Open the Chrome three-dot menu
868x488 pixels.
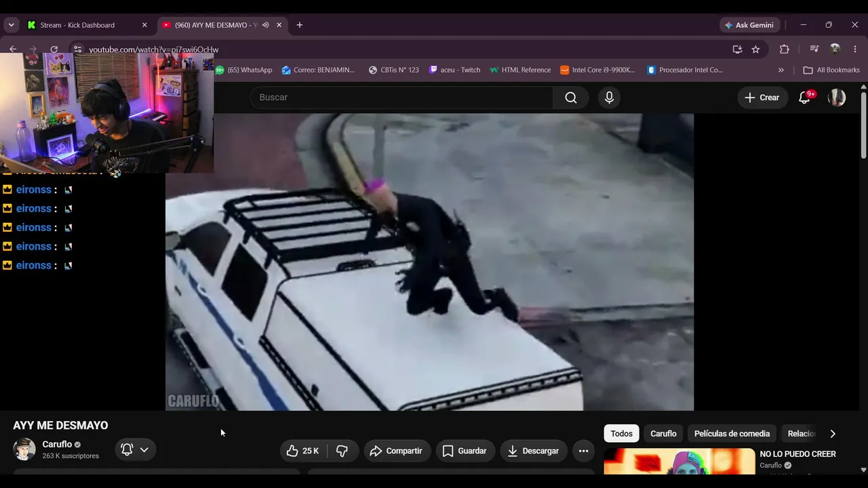855,49
